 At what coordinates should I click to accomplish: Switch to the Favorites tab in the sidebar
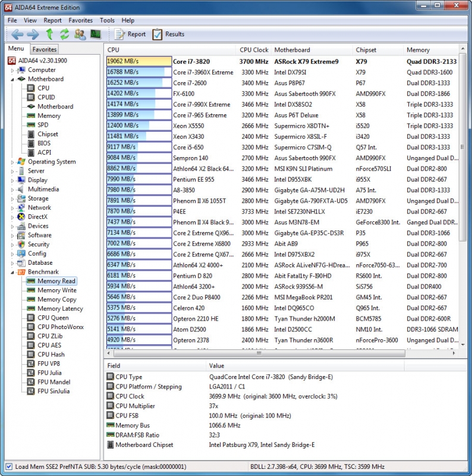pyautogui.click(x=45, y=49)
